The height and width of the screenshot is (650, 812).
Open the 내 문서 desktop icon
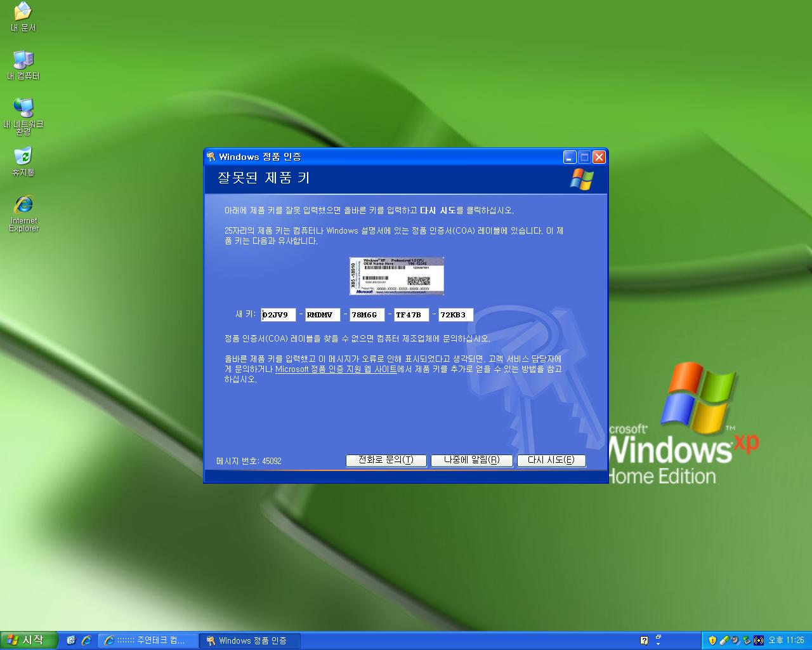pyautogui.click(x=23, y=17)
